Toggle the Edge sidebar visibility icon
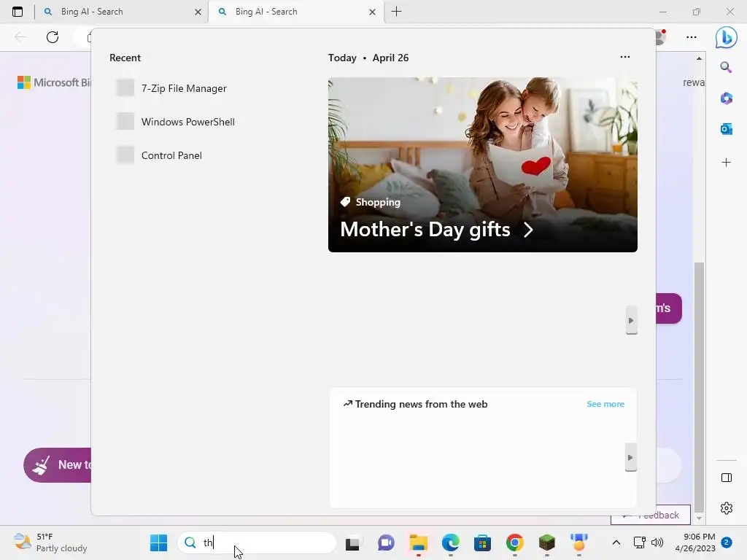 tap(727, 478)
